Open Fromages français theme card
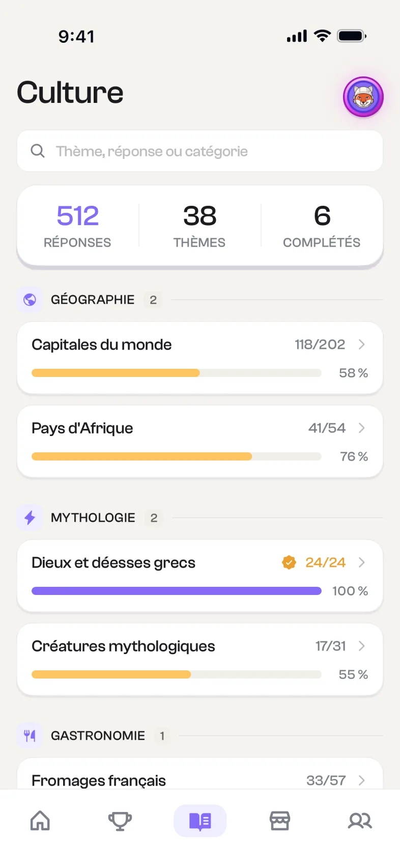 coord(200,774)
